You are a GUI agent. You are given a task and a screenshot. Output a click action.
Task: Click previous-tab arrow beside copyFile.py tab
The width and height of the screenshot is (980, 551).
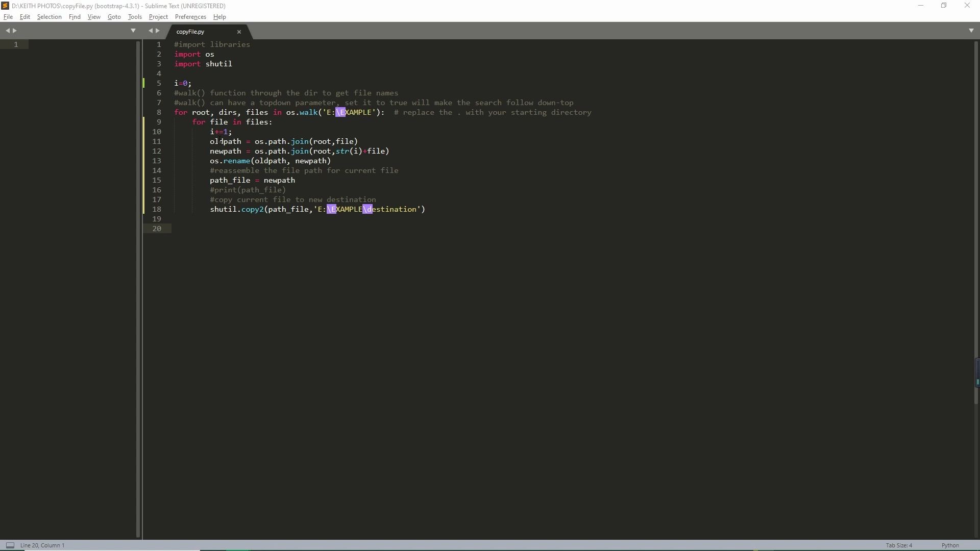151,31
